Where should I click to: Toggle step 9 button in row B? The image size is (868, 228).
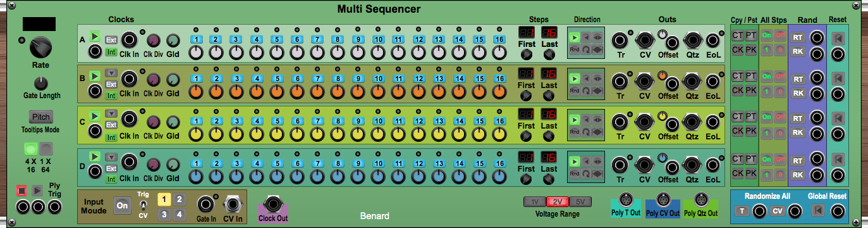click(x=358, y=79)
